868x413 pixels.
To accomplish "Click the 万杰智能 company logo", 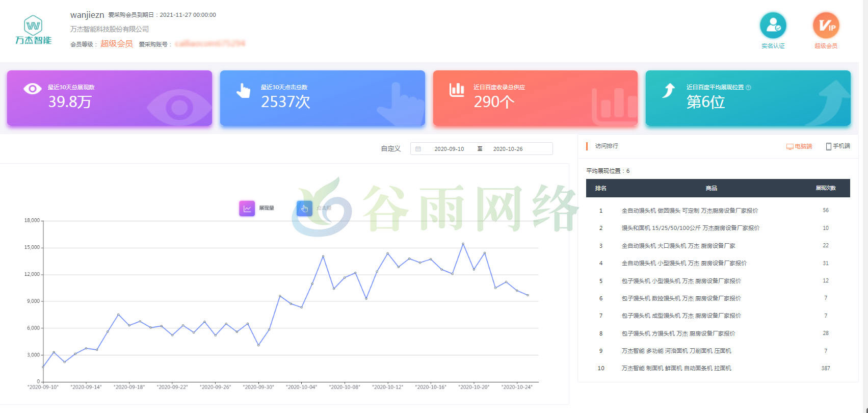I will pos(33,30).
